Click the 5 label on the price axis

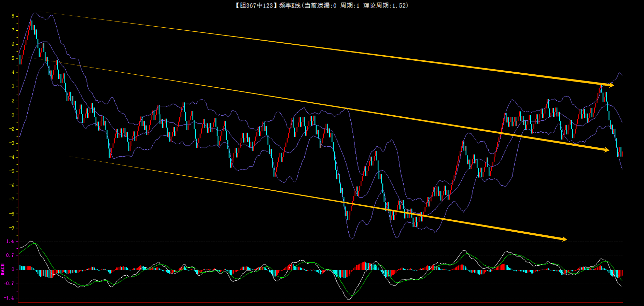(x=13, y=58)
